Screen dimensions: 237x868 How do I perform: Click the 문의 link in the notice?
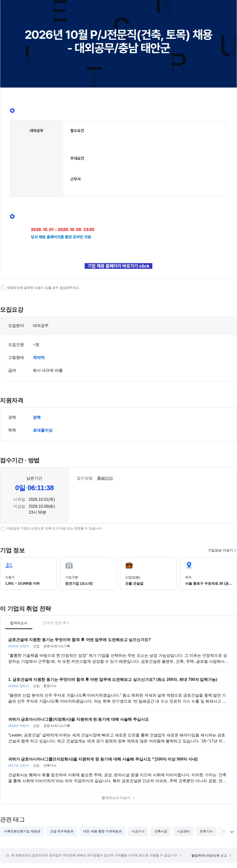coord(62,288)
